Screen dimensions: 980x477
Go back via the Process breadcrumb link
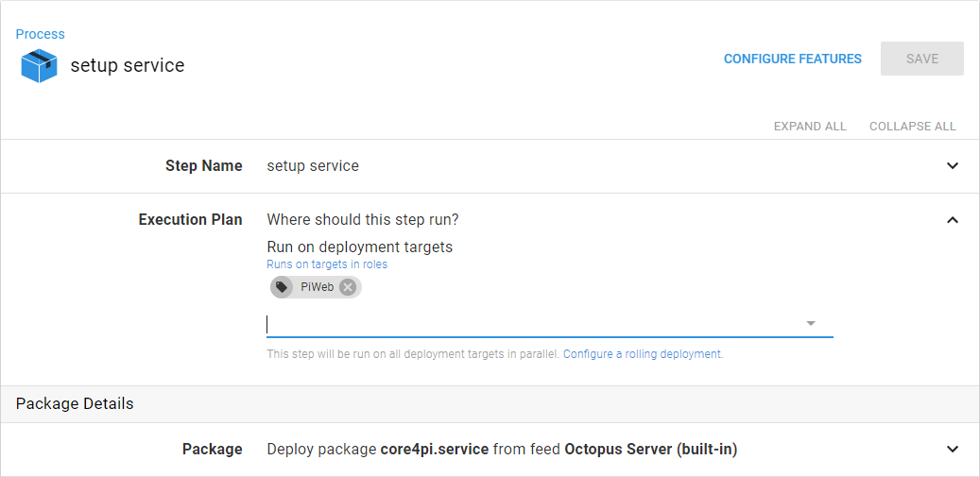tap(41, 34)
